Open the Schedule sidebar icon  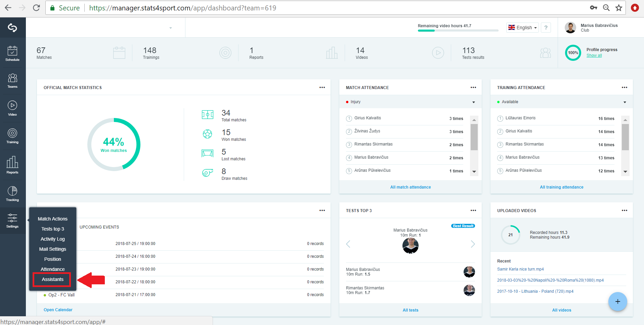pos(12,54)
